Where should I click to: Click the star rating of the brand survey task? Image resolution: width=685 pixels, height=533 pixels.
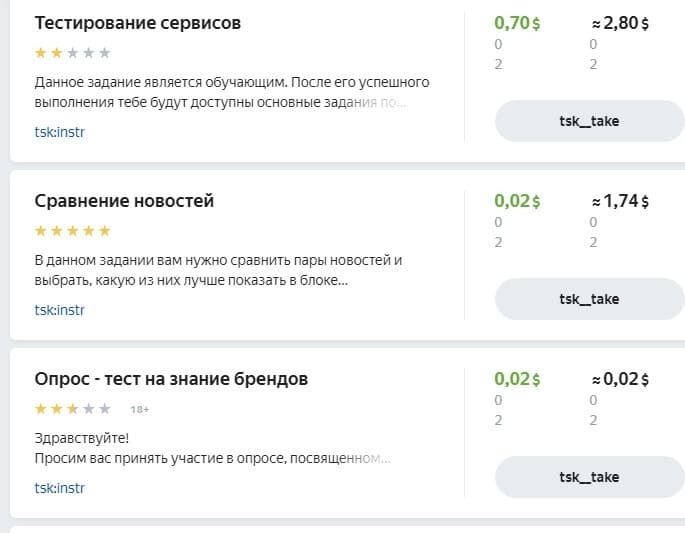pyautogui.click(x=73, y=409)
